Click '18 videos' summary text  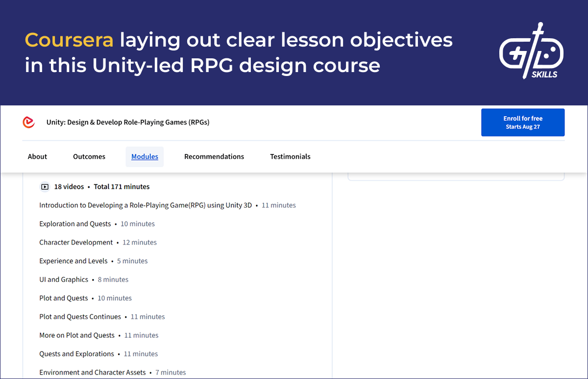click(69, 187)
